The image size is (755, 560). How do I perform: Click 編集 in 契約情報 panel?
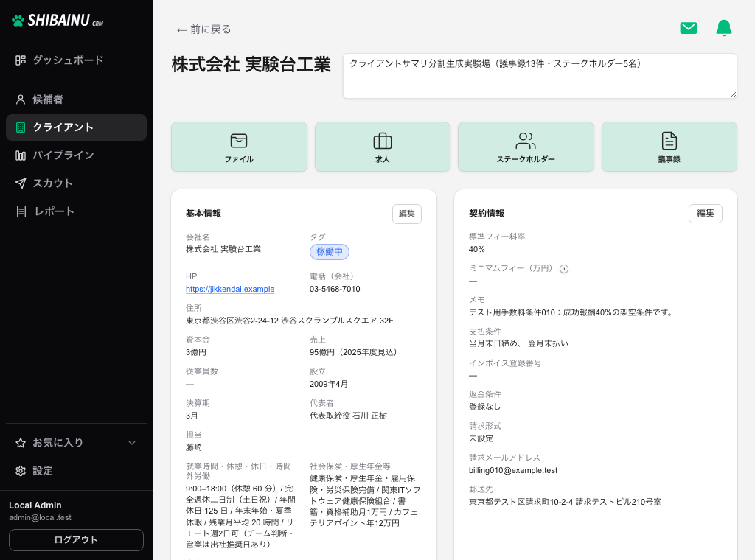[x=706, y=213]
